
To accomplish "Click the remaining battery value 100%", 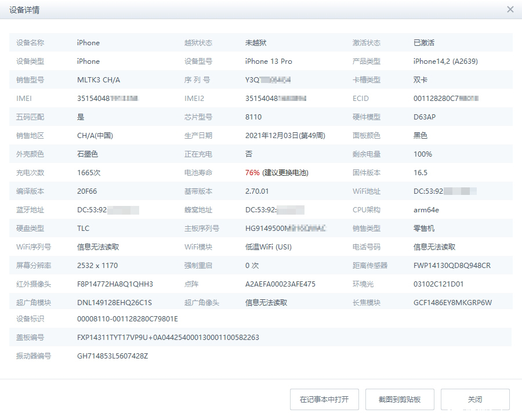I will [x=423, y=154].
